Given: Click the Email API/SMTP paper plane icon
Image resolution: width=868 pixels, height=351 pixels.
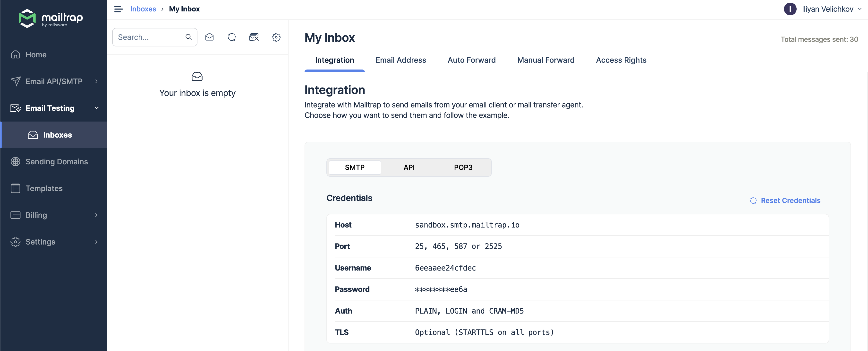Looking at the screenshot, I should [x=16, y=81].
